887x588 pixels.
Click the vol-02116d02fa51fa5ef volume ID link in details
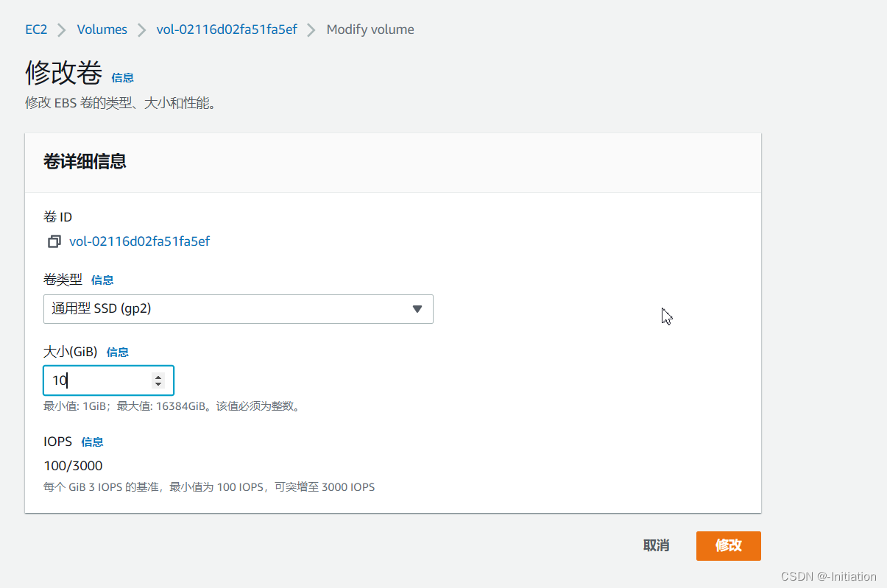(140, 241)
